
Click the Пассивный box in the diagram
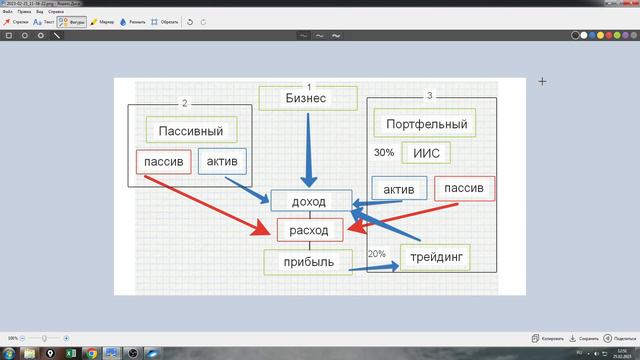coord(192,130)
